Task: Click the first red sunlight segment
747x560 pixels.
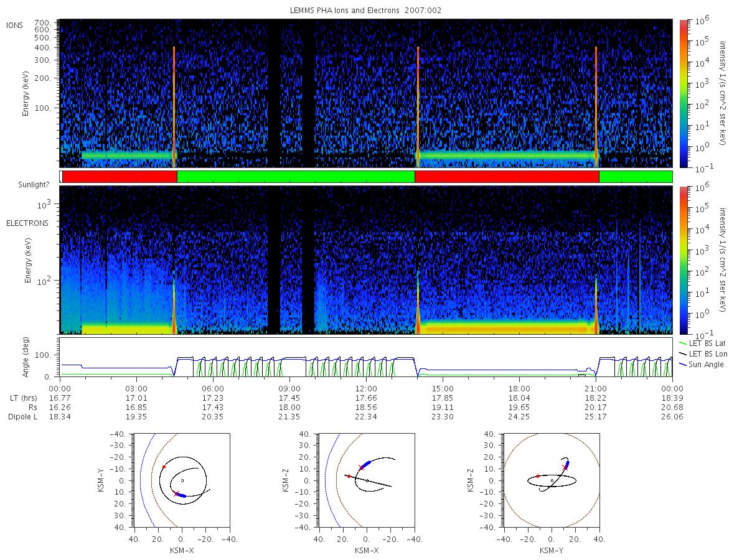Action: [120, 177]
